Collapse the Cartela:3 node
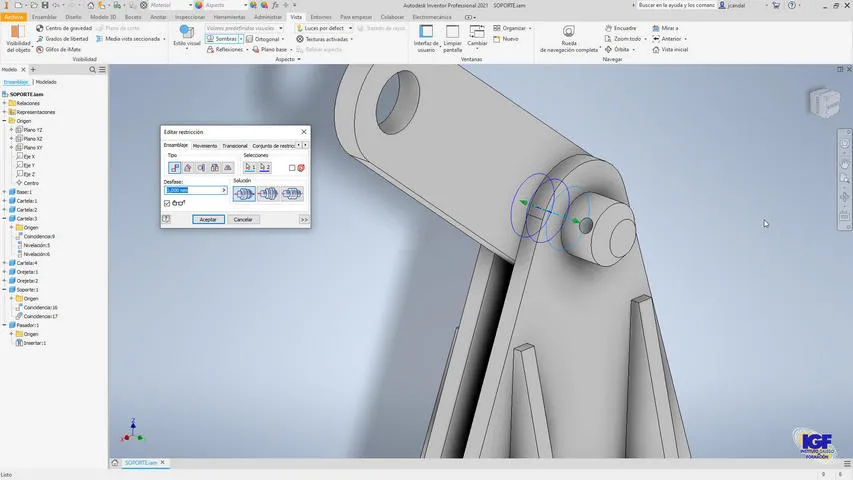The width and height of the screenshot is (853, 480). tap(4, 218)
